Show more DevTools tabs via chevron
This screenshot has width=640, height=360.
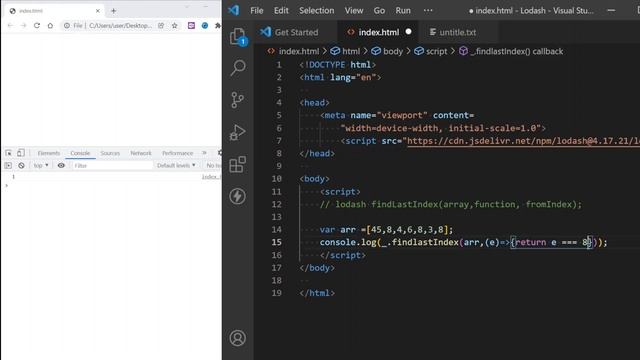204,153
